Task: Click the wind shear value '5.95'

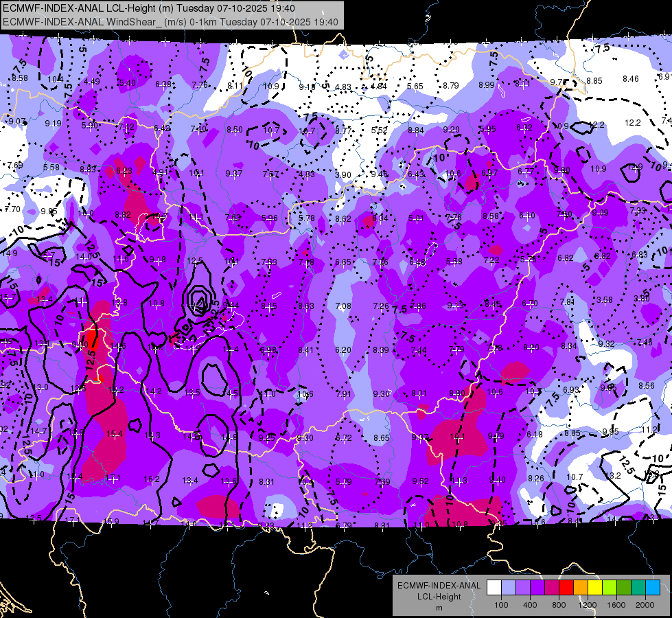Action: (x=488, y=128)
